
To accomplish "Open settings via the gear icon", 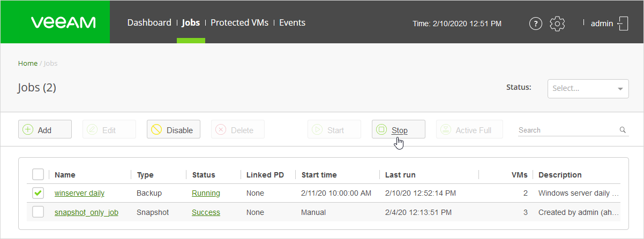I will [558, 24].
